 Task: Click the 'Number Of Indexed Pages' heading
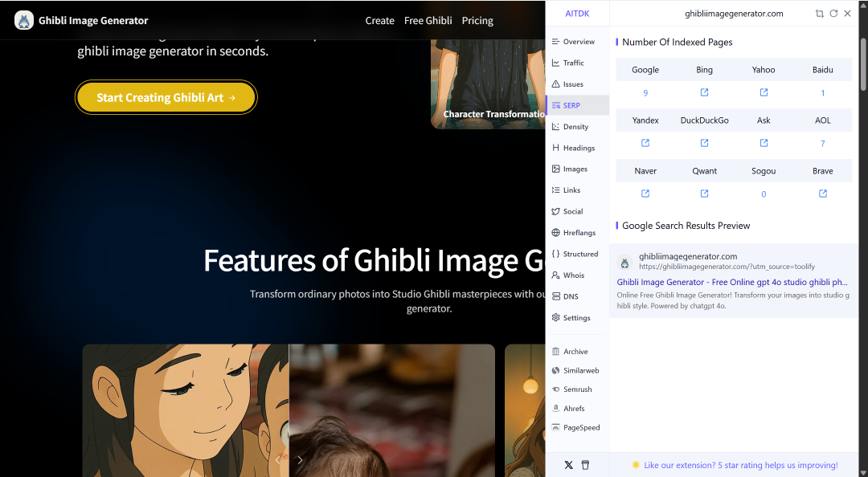[677, 42]
